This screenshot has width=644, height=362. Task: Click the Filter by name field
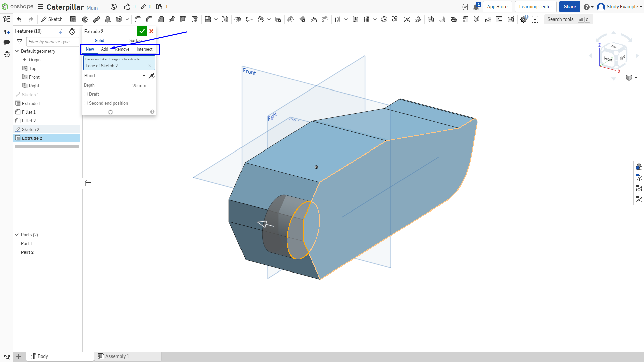click(53, 42)
